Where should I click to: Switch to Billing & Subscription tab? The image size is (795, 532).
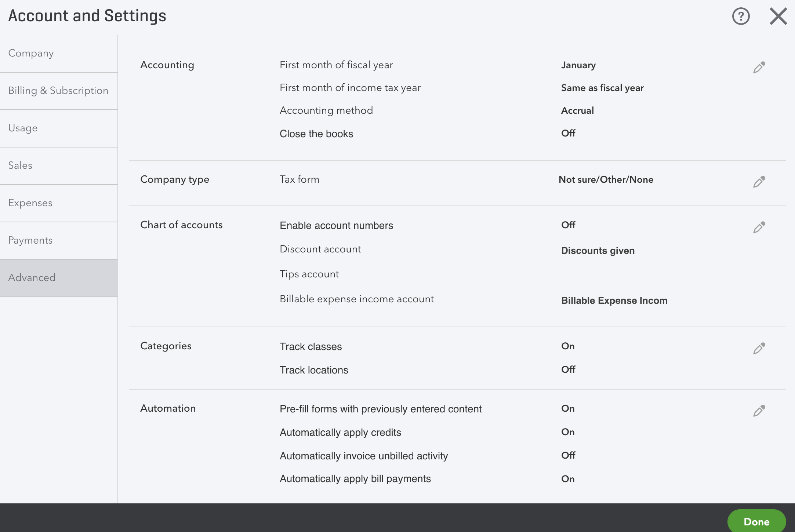click(58, 91)
